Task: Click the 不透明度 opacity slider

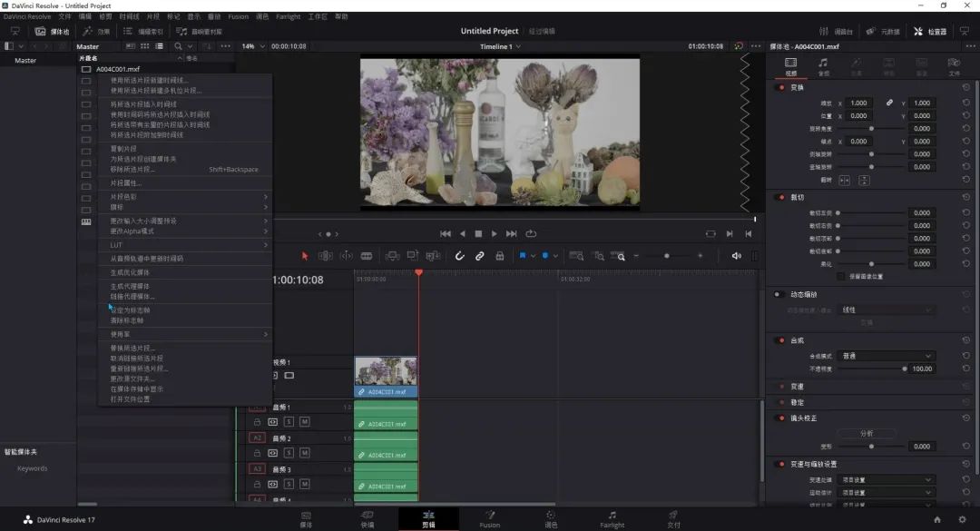Action: (x=871, y=369)
